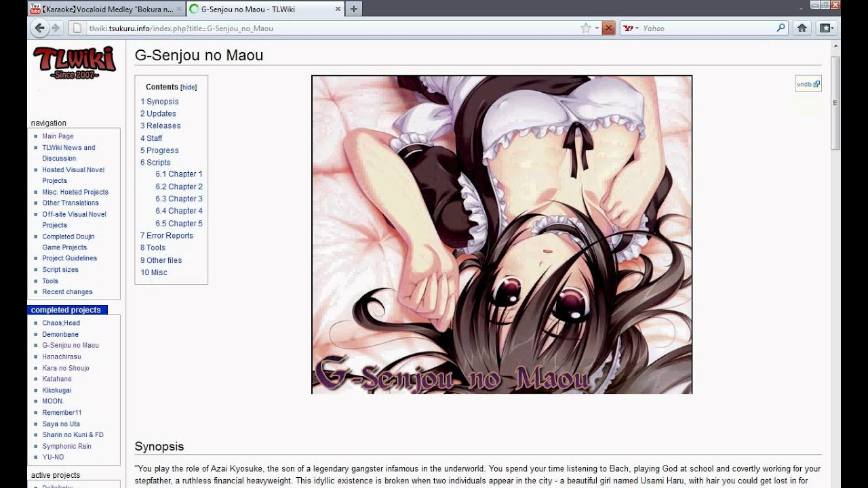This screenshot has height=488, width=868.
Task: Open MOON. completed project
Action: [53, 401]
